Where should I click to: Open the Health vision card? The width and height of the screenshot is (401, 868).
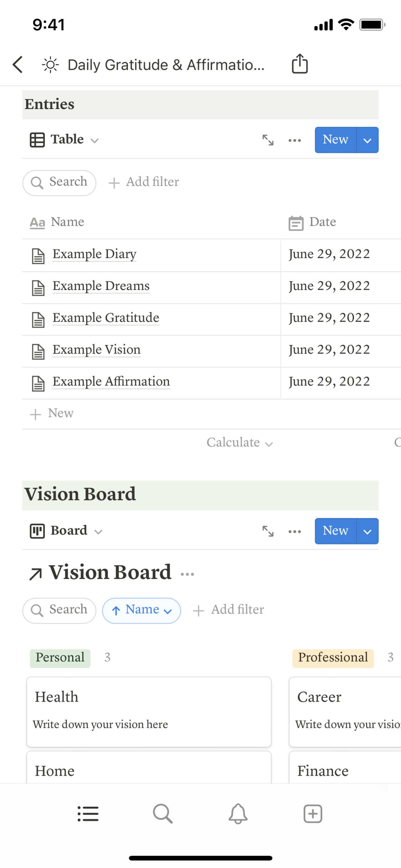tap(149, 711)
